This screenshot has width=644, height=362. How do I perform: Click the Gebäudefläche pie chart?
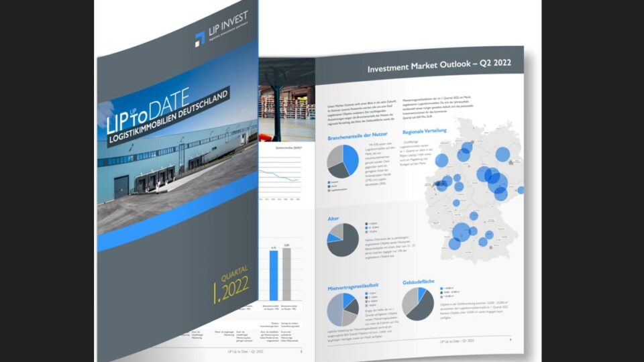tap(417, 304)
